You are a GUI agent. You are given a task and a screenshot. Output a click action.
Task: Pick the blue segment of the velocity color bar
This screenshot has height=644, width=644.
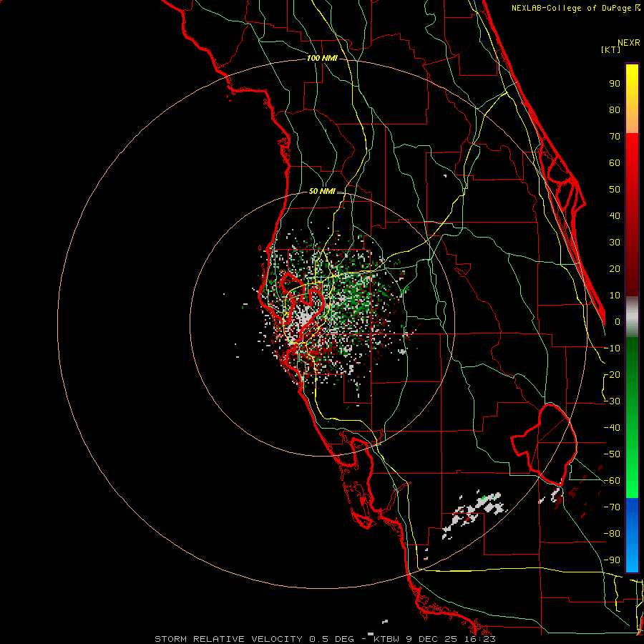pos(632,535)
